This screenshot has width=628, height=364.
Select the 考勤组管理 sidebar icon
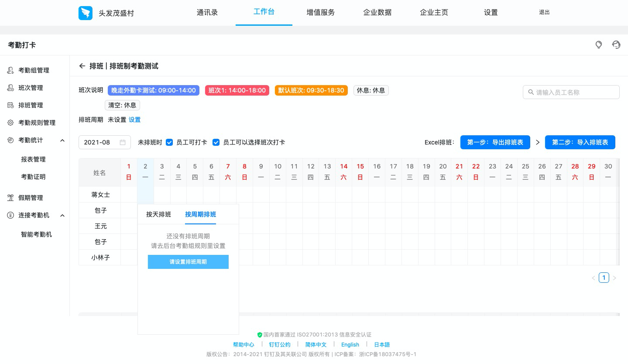tap(10, 70)
